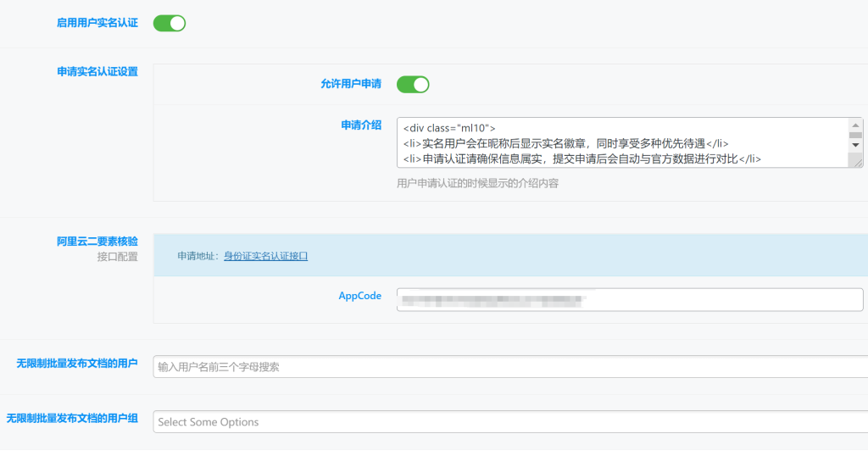Click the AppCode field label
The image size is (868, 456).
coord(359,296)
